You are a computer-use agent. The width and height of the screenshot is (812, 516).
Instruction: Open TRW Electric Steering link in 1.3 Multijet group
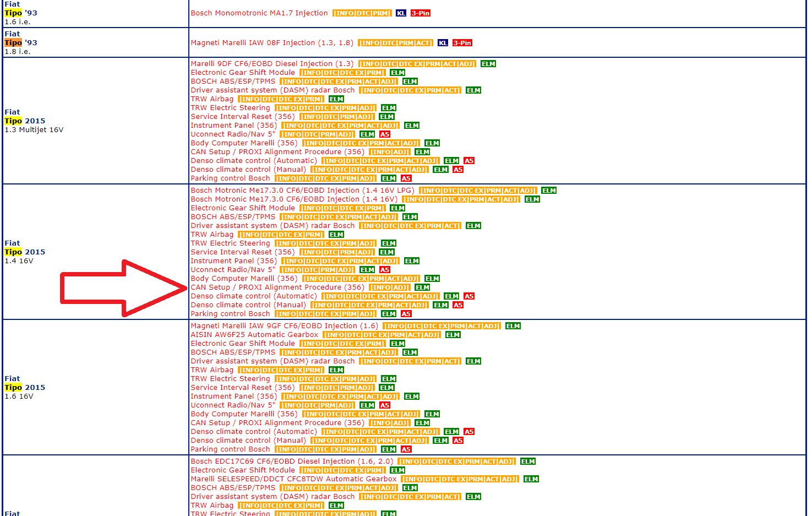pyautogui.click(x=230, y=108)
